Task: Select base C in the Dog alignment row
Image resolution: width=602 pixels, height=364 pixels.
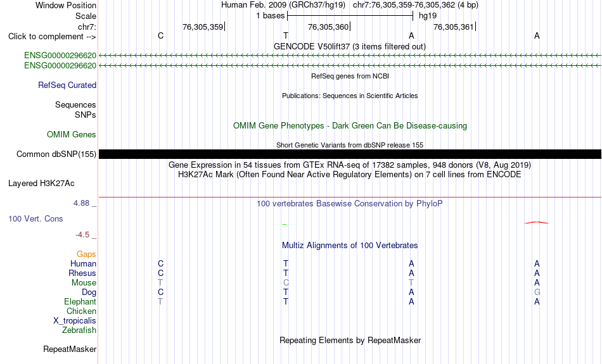Action: [160, 292]
